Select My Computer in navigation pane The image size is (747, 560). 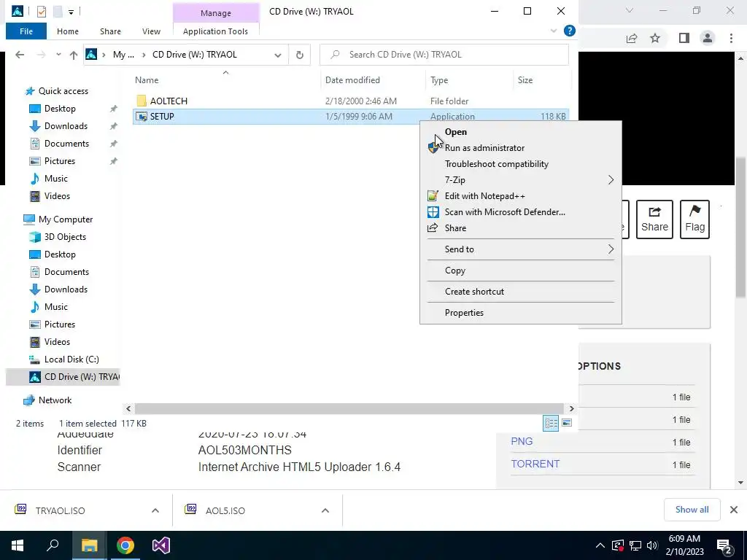tap(65, 219)
